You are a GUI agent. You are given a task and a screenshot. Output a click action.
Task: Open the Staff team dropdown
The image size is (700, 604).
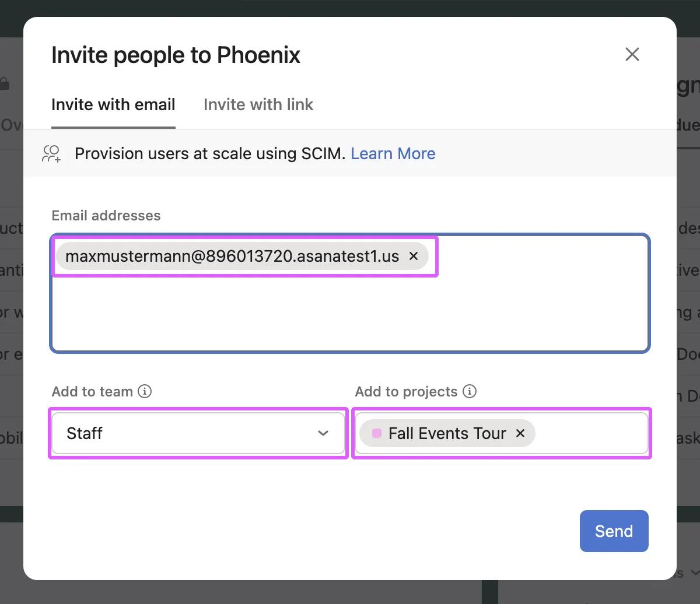coord(187,433)
